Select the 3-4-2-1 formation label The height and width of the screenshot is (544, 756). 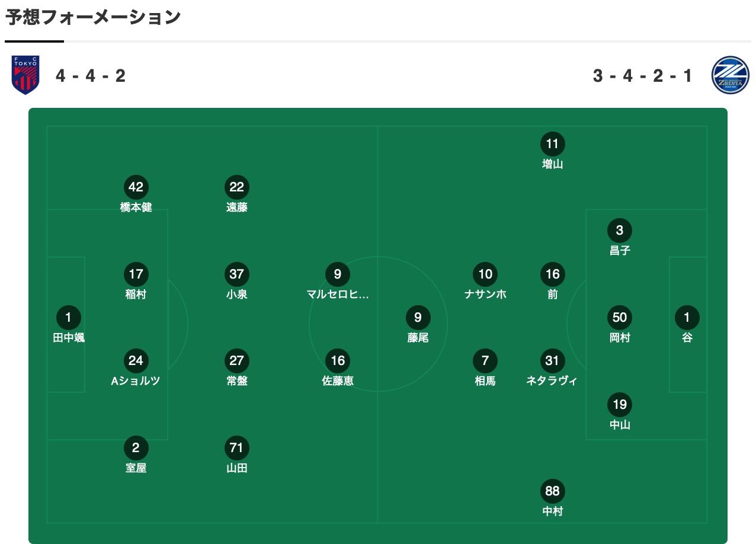pos(642,76)
